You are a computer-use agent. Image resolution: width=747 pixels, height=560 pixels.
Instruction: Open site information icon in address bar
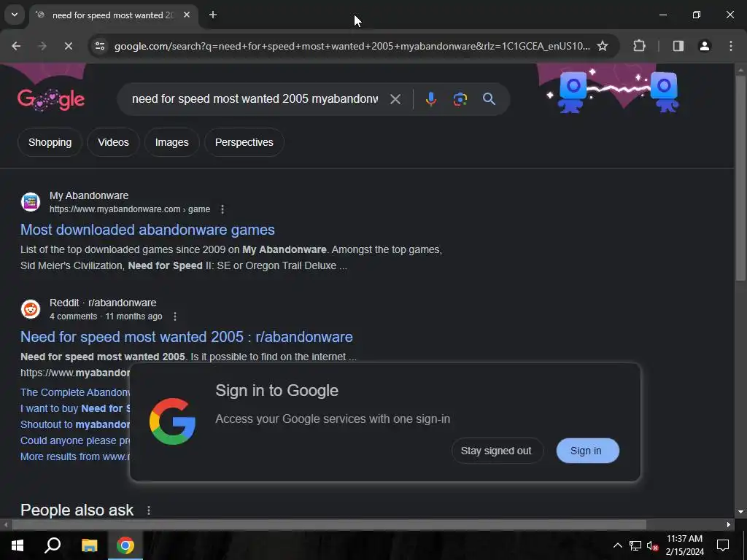coord(100,46)
